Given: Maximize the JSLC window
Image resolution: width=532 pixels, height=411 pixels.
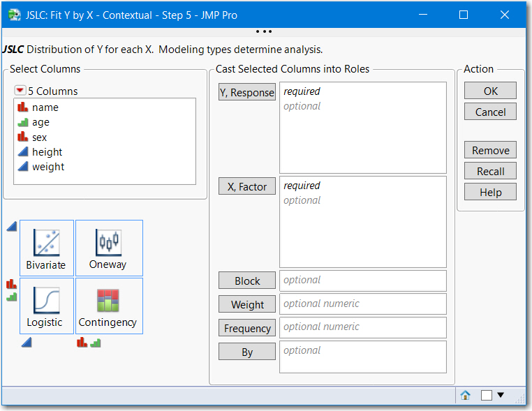Looking at the screenshot, I should (x=464, y=15).
